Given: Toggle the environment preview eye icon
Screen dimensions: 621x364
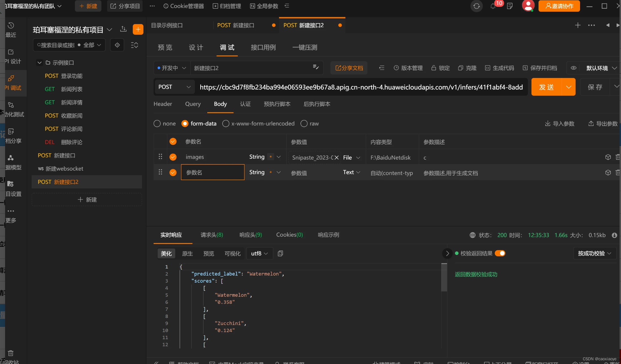Looking at the screenshot, I should tap(573, 68).
